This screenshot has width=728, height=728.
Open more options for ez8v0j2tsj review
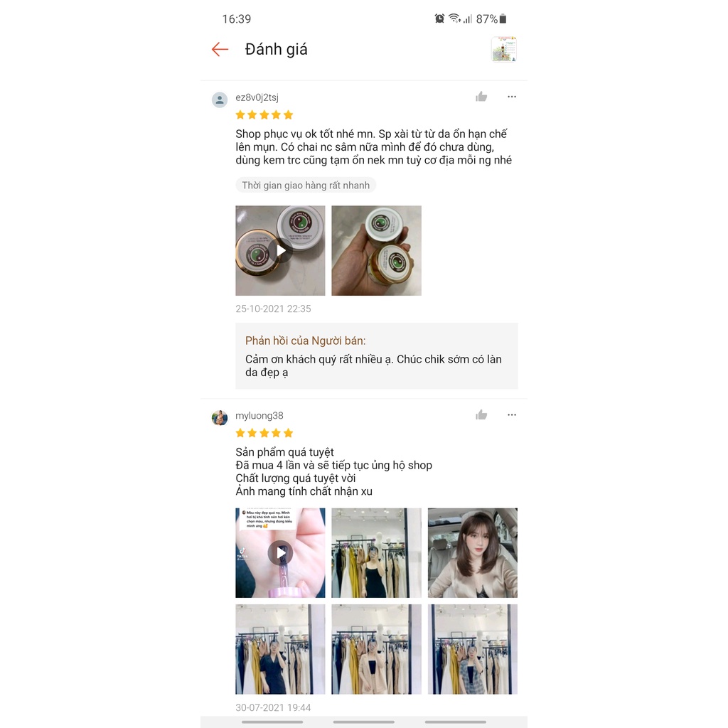click(512, 97)
